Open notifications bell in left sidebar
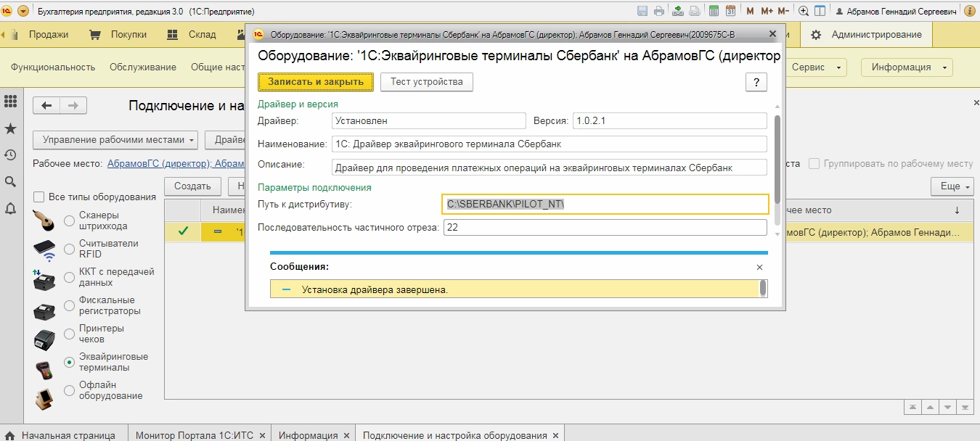 tap(10, 208)
